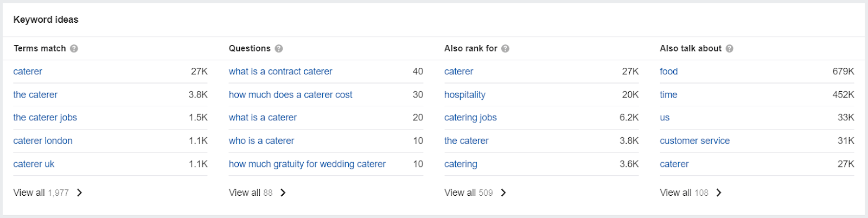Open the 'who is a caterer' question
This screenshot has width=868, height=218.
point(261,141)
